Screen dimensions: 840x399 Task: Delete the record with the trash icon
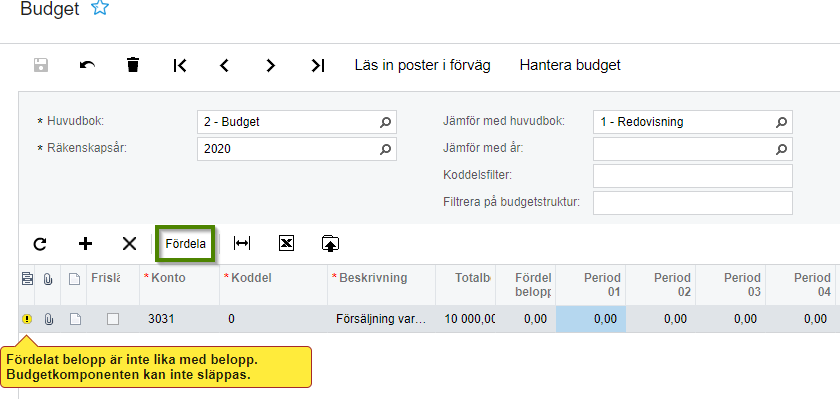[x=133, y=65]
